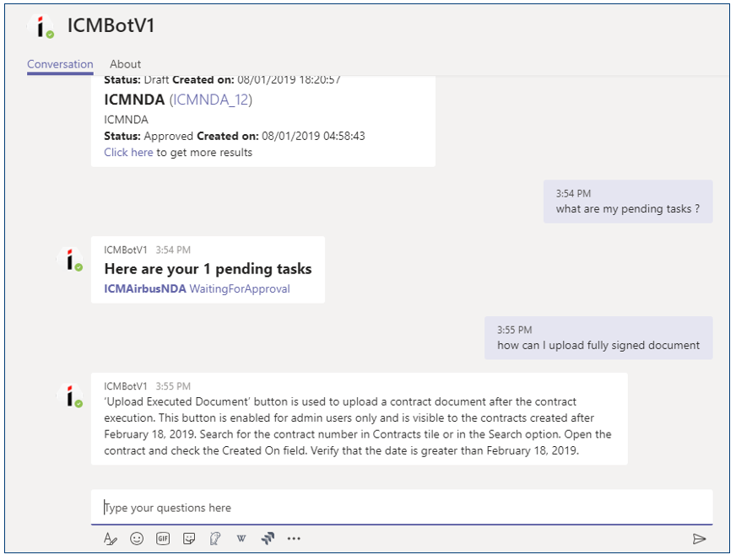Open the sticker picker
The height and width of the screenshot is (560, 736).
tap(189, 538)
